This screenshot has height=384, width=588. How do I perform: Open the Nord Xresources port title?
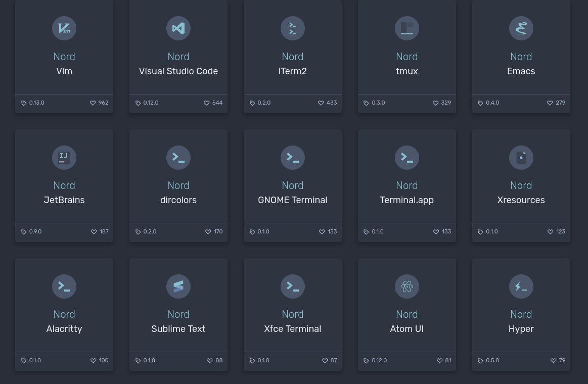[521, 193]
